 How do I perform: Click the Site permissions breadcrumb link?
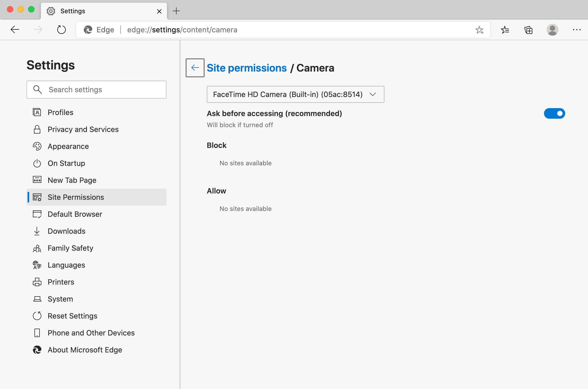pos(247,68)
